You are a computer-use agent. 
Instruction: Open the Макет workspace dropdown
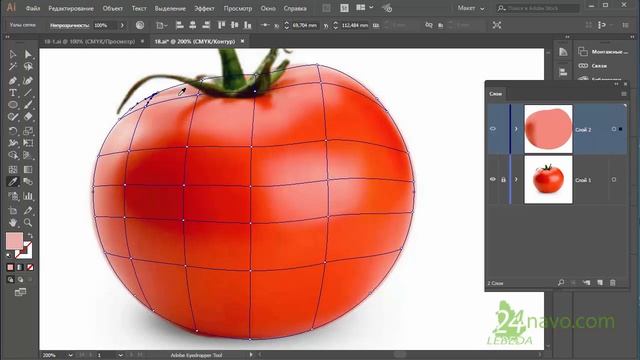click(471, 8)
